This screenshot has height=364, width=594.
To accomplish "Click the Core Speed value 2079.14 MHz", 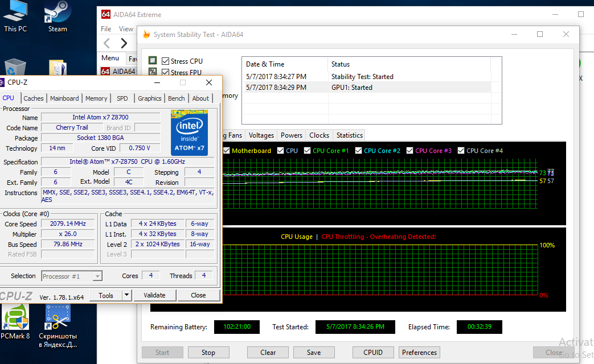I will (68, 224).
